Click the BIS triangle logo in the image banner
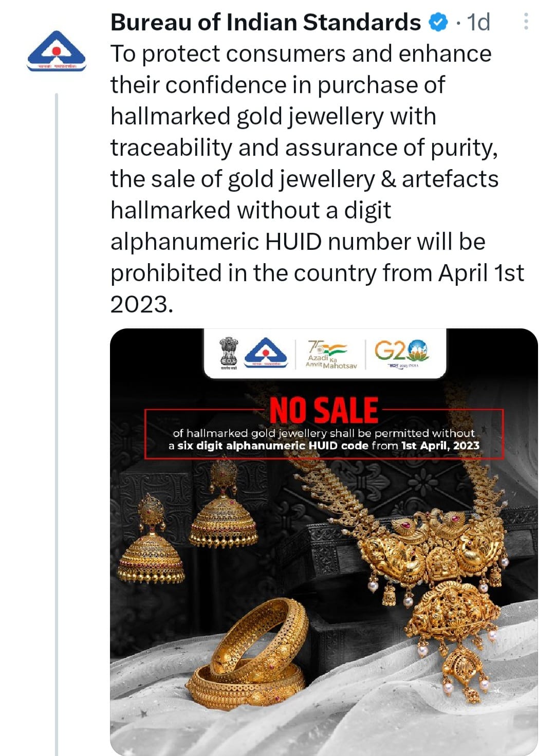Image resolution: width=555 pixels, height=756 pixels. 265,353
